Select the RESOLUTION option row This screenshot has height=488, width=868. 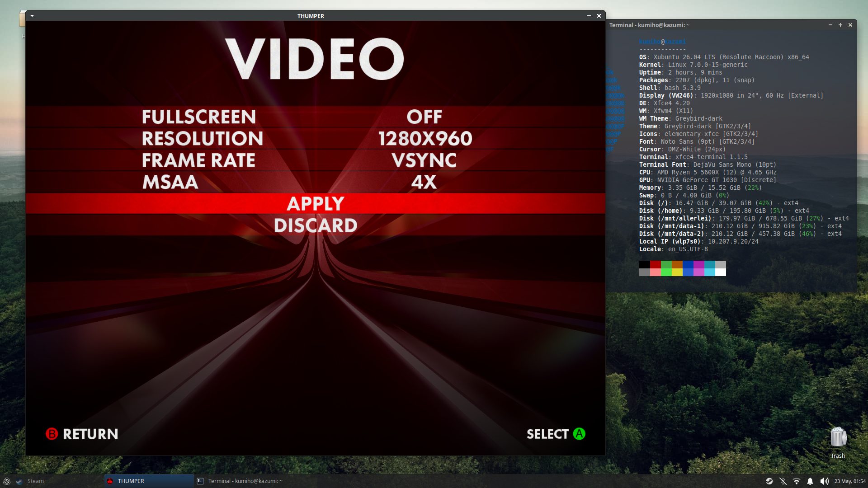[x=316, y=138]
